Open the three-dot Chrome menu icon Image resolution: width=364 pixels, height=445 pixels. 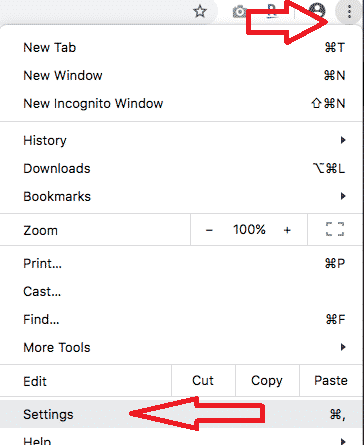(x=349, y=12)
